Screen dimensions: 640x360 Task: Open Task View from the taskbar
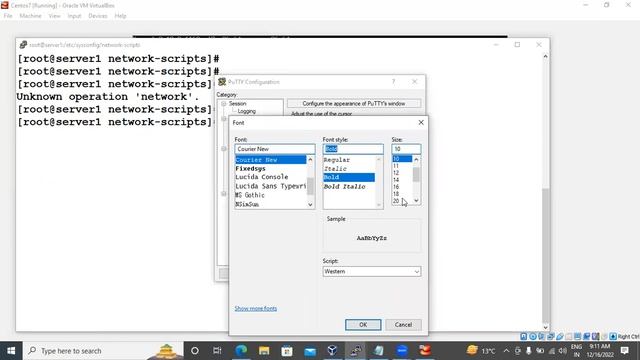(x=217, y=351)
